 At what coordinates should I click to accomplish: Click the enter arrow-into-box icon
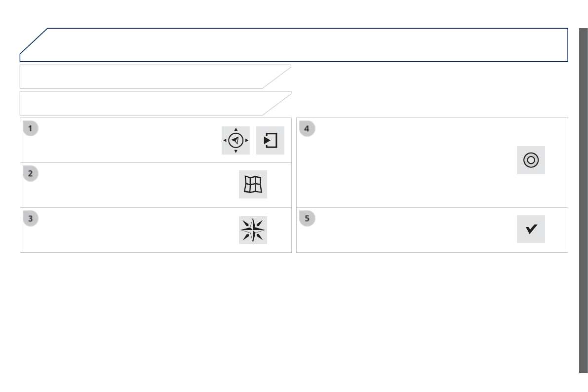pos(271,141)
